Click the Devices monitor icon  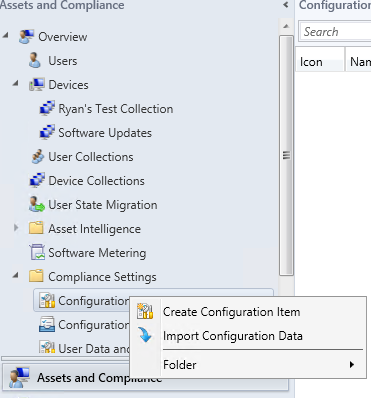(x=37, y=85)
